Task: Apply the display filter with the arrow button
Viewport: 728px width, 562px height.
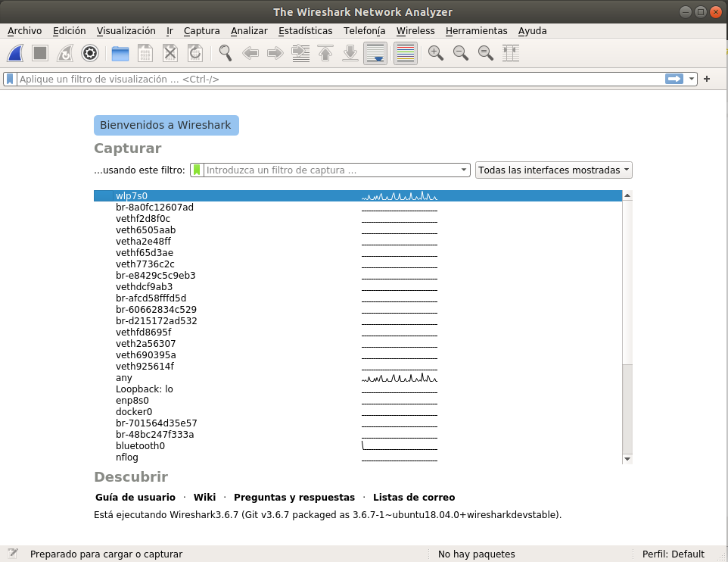Action: pyautogui.click(x=674, y=79)
